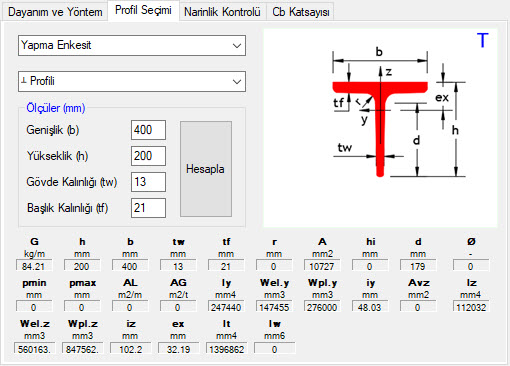This screenshot has height=366, width=510.
Task: Select the G value 84.21
Action: click(34, 266)
